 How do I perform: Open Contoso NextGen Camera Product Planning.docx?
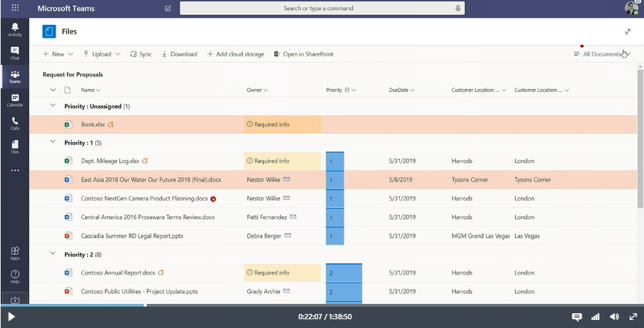click(145, 199)
